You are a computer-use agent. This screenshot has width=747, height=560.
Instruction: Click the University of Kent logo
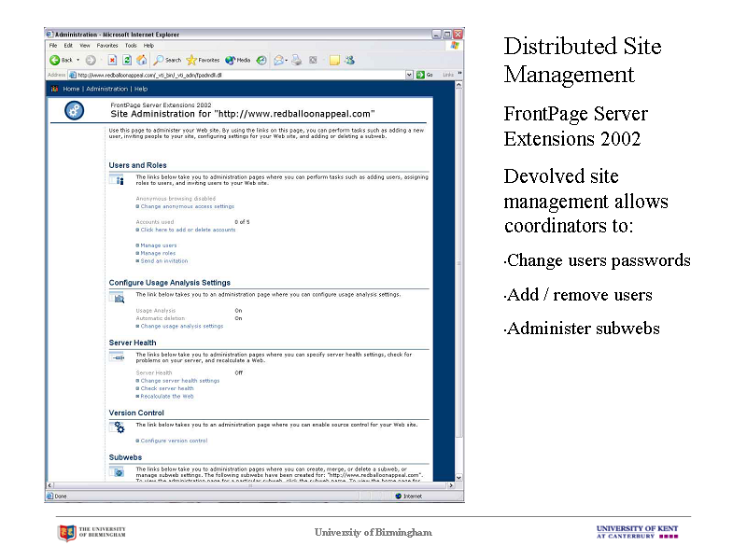click(637, 532)
